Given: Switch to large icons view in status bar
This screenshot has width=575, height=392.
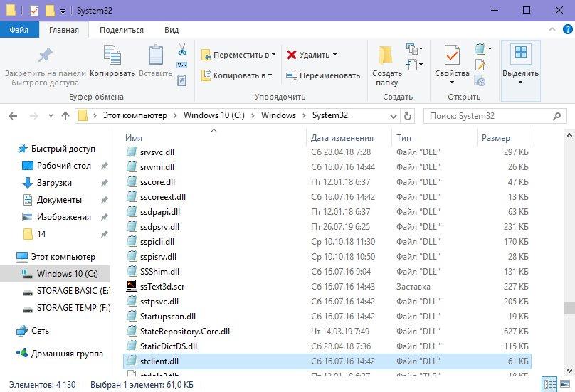Looking at the screenshot, I should 565,384.
